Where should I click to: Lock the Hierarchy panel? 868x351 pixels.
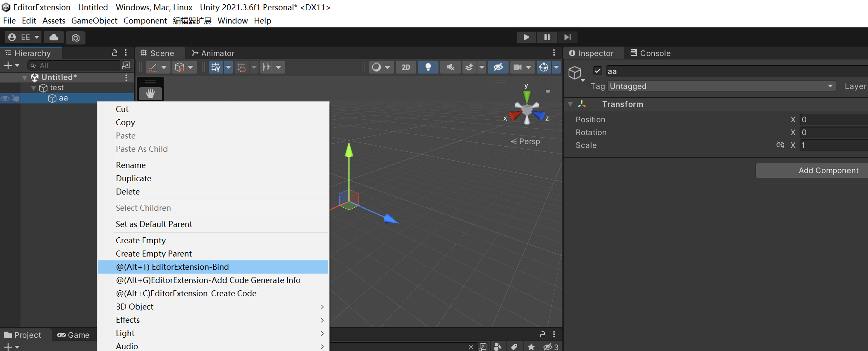coord(115,53)
